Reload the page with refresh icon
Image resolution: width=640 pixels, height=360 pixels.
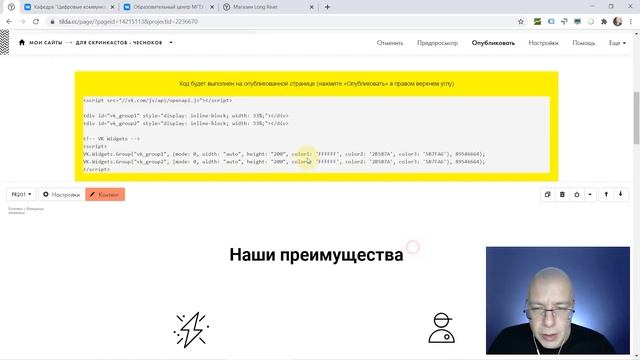coord(36,22)
